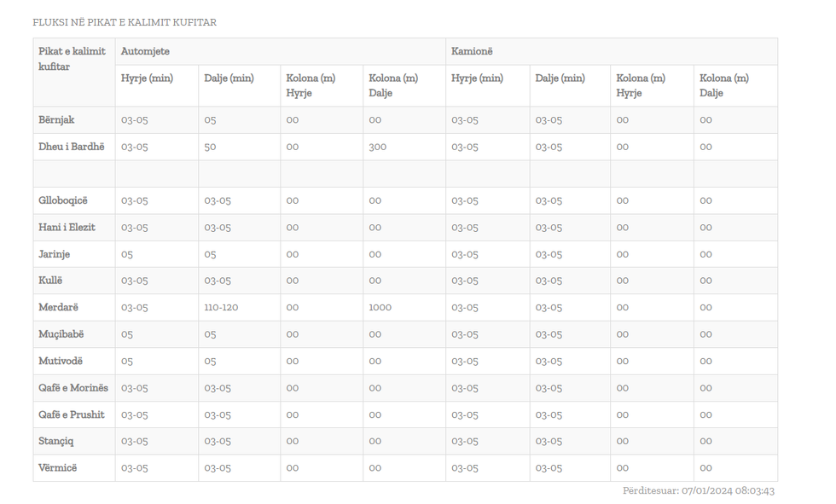Select the Pikat e kalimit kufitar header
Viewport: 836px width, 504px height.
72,59
